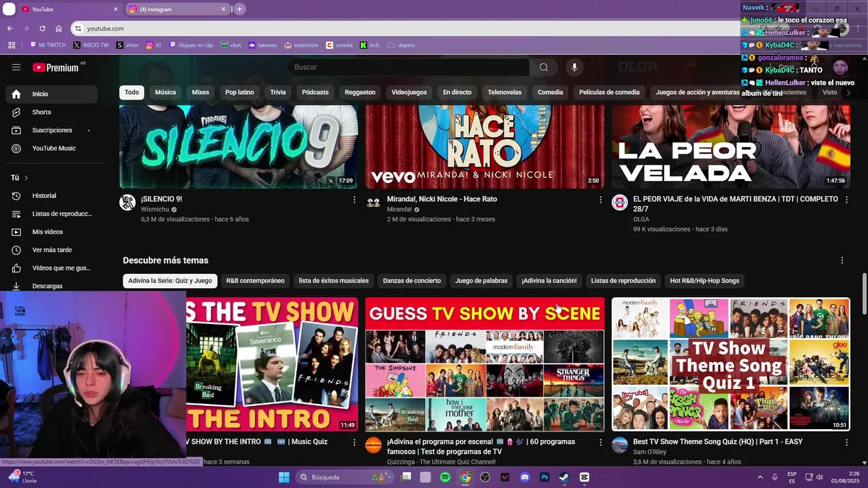Open OBS Studio from the taskbar

coord(485,477)
